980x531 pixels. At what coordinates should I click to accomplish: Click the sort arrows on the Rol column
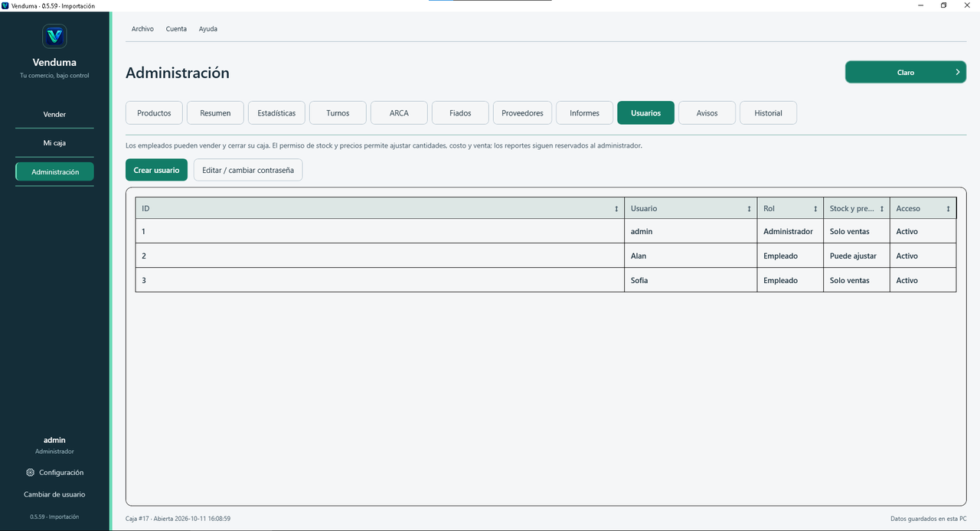815,209
